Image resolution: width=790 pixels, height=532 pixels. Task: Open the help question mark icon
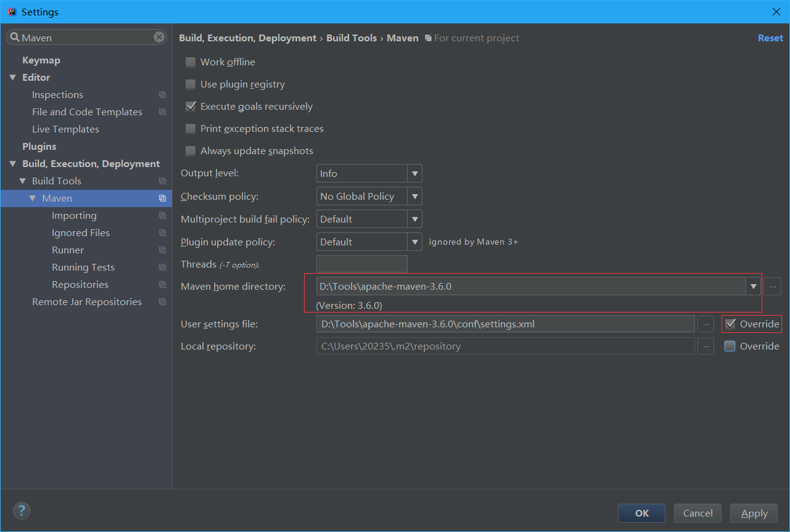coord(22,510)
